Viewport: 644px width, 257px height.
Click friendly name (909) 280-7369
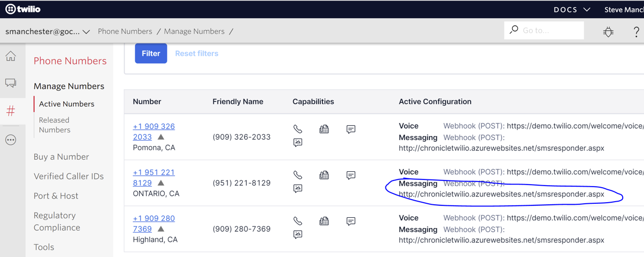241,229
